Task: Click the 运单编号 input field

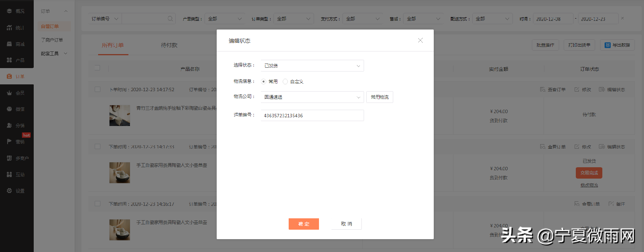Action: [x=312, y=115]
